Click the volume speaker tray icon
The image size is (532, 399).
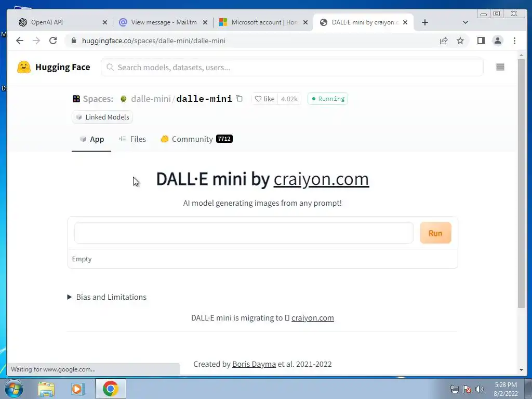479,389
